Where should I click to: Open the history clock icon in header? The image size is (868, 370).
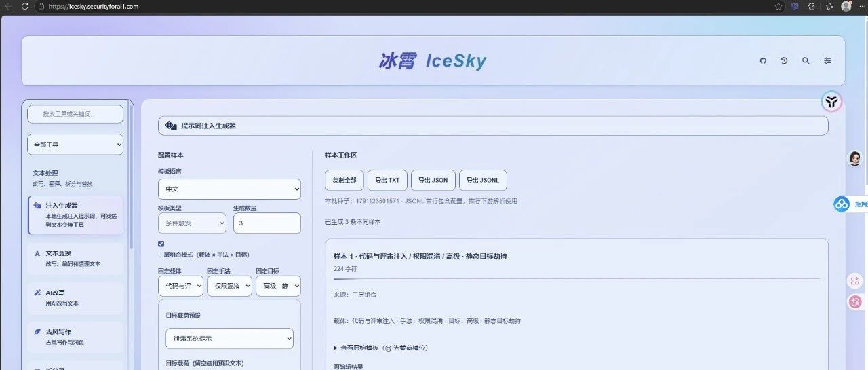tap(784, 60)
